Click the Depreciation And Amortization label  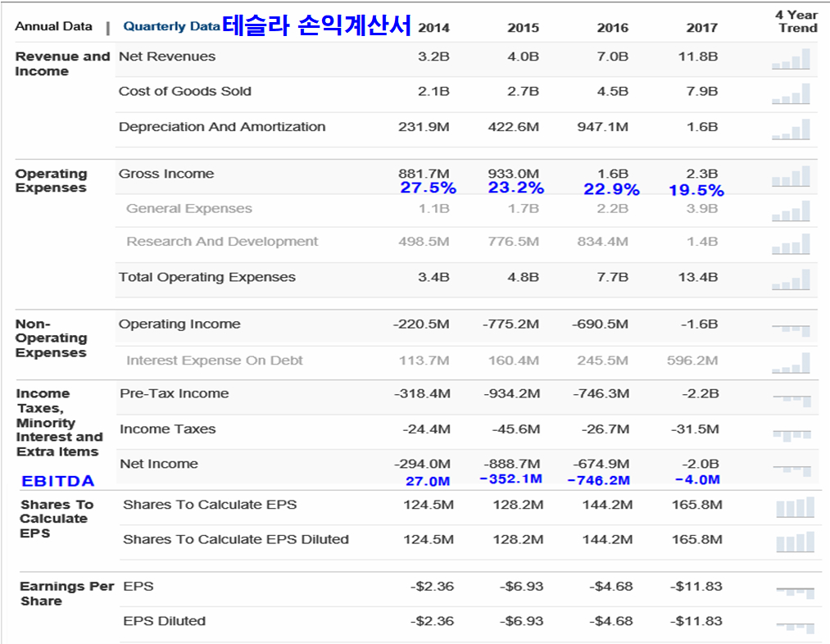(x=222, y=127)
